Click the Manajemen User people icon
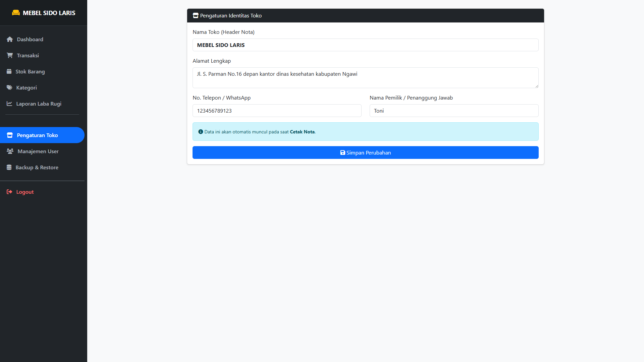The height and width of the screenshot is (362, 644). click(10, 151)
